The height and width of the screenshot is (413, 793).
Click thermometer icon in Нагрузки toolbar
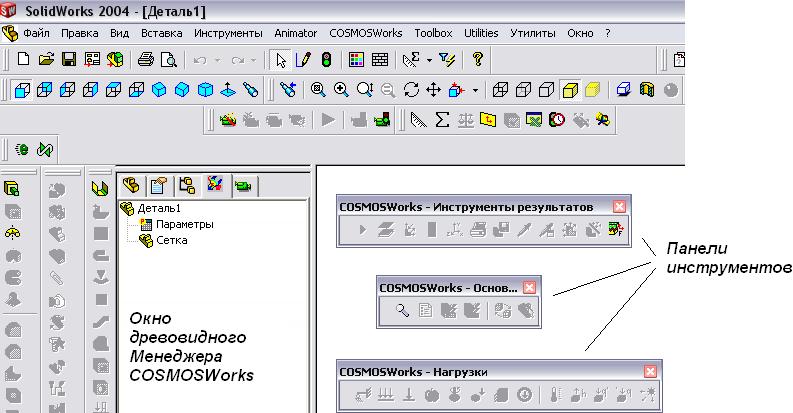click(x=555, y=395)
